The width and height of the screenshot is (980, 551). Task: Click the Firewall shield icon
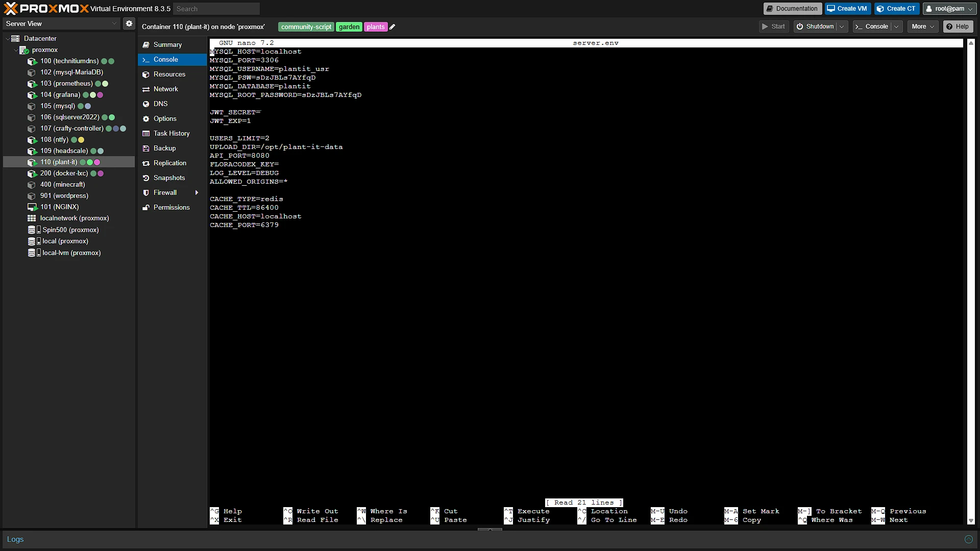click(x=146, y=193)
